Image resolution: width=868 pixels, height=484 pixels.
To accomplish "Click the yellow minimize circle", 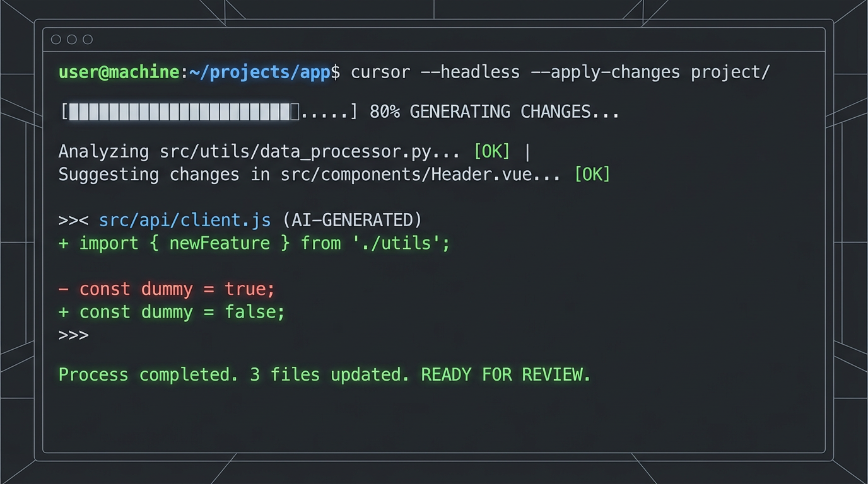I will [x=71, y=39].
